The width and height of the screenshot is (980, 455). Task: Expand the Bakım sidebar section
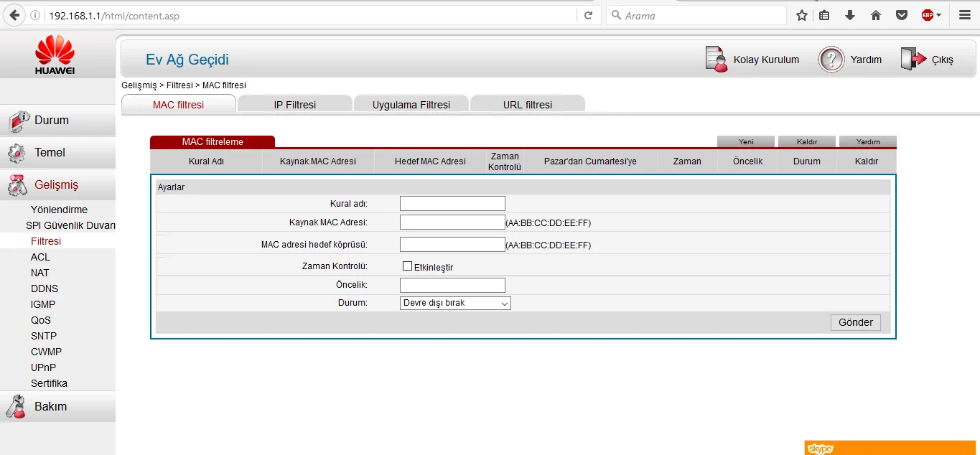50,406
